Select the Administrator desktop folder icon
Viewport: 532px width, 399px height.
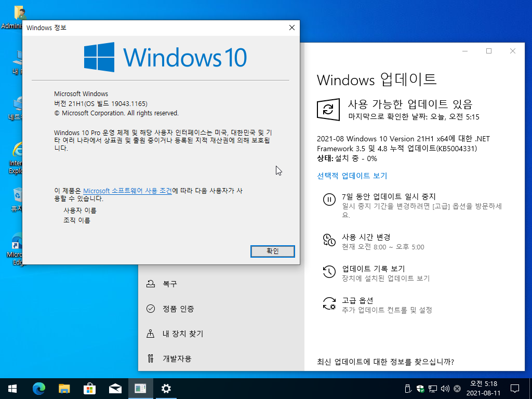click(x=14, y=17)
